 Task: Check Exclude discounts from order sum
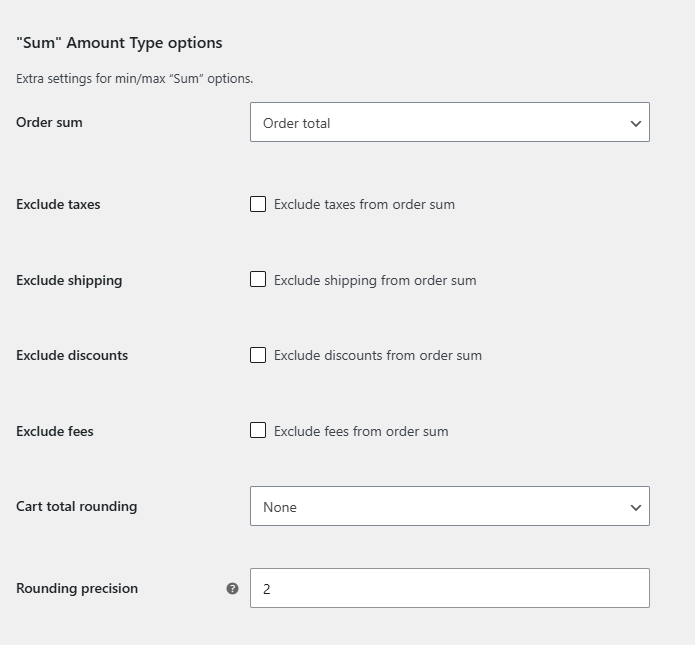click(258, 355)
